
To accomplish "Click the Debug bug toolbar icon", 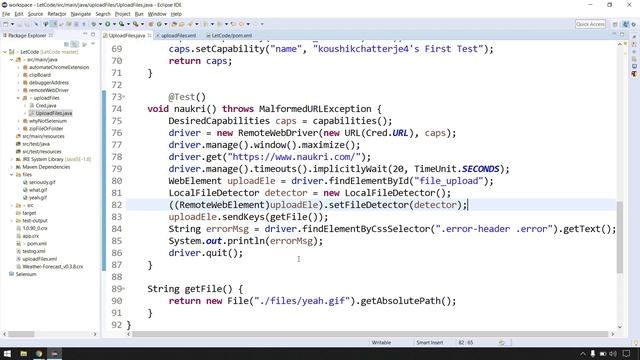I will (94, 24).
